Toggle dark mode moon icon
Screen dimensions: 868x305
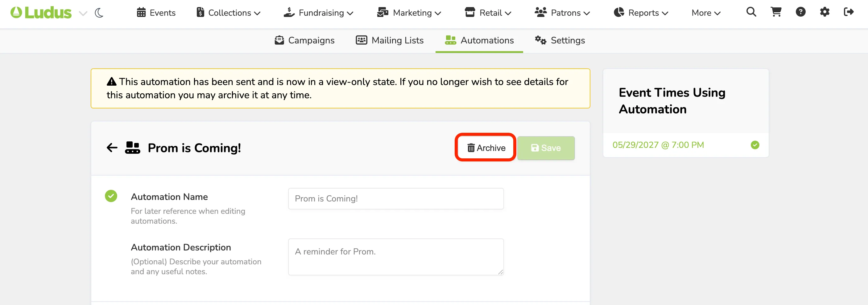pyautogui.click(x=99, y=13)
